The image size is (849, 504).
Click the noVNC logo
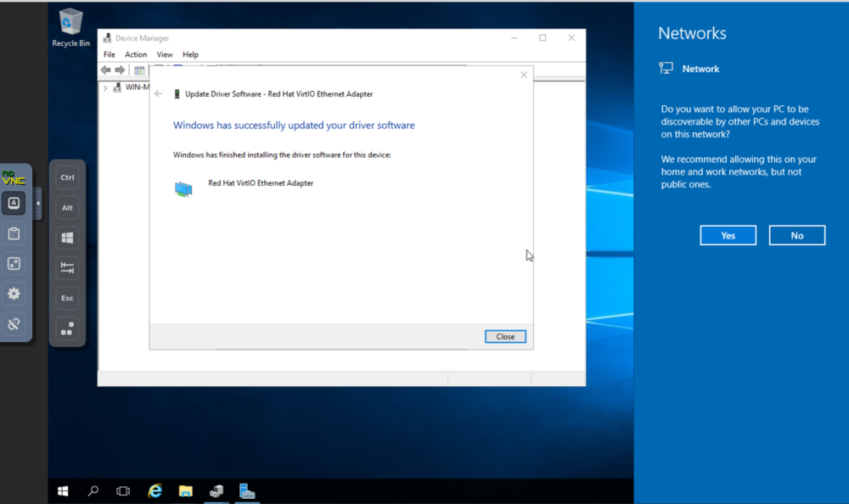14,178
